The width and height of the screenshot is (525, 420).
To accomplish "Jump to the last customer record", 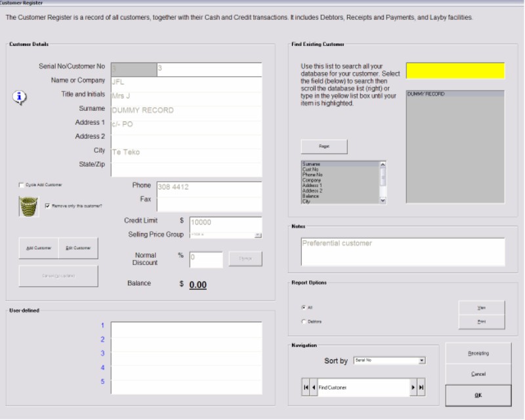I will point(421,388).
